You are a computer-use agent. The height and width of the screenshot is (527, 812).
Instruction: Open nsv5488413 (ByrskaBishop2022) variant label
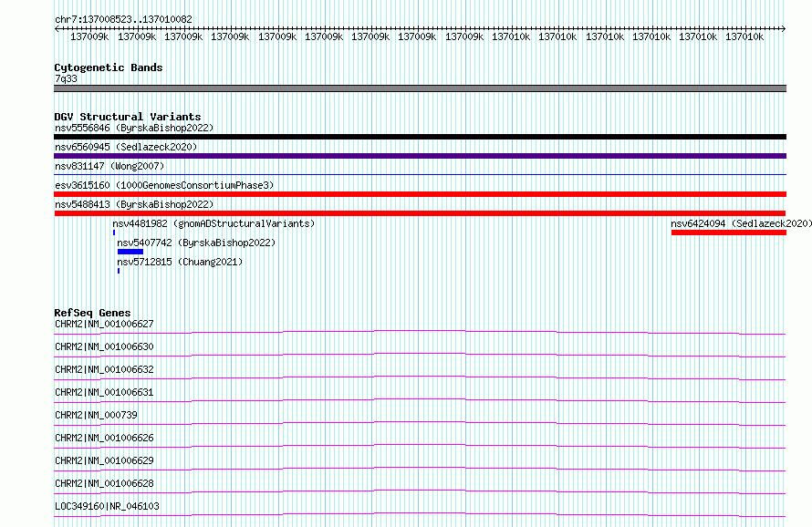(x=134, y=204)
